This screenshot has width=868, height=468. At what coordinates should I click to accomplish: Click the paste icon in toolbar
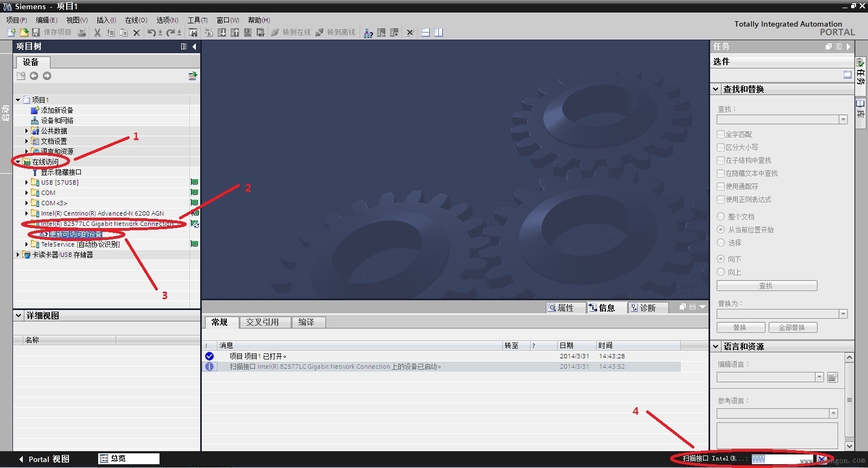(x=123, y=33)
